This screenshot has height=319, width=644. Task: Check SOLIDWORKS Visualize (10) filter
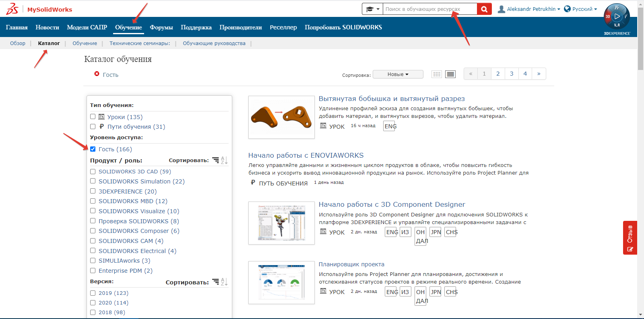tap(93, 211)
